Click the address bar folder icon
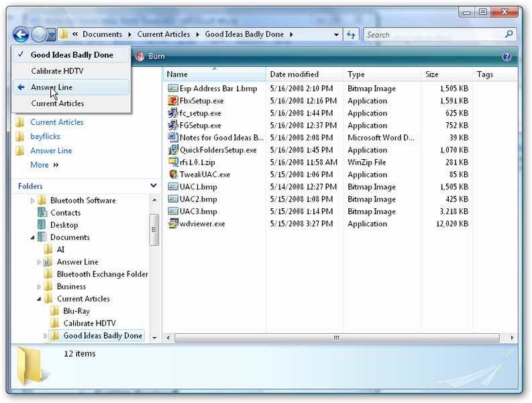Image resolution: width=532 pixels, height=403 pixels. click(x=63, y=34)
